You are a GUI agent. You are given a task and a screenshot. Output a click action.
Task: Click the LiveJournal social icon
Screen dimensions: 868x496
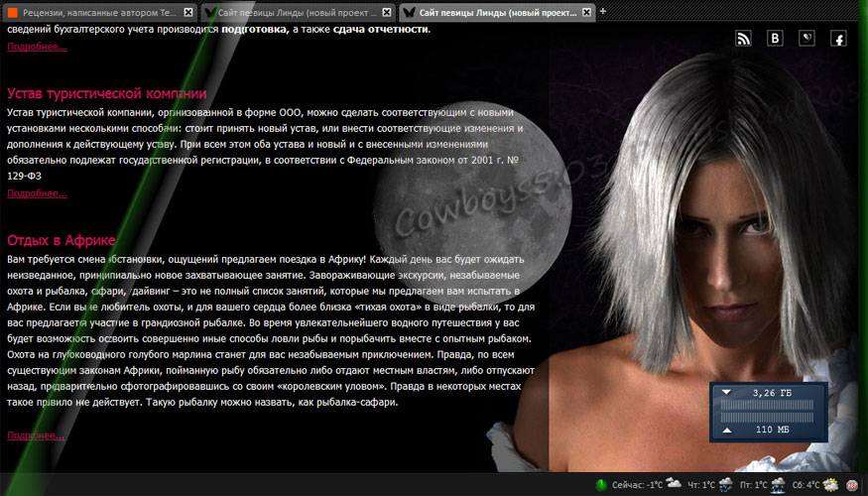(806, 39)
